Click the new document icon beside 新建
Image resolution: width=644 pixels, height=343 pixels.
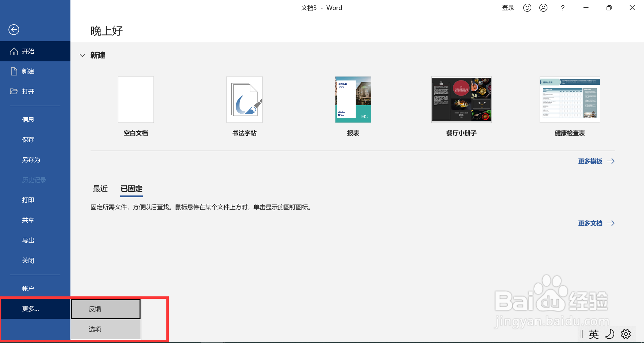coord(14,71)
